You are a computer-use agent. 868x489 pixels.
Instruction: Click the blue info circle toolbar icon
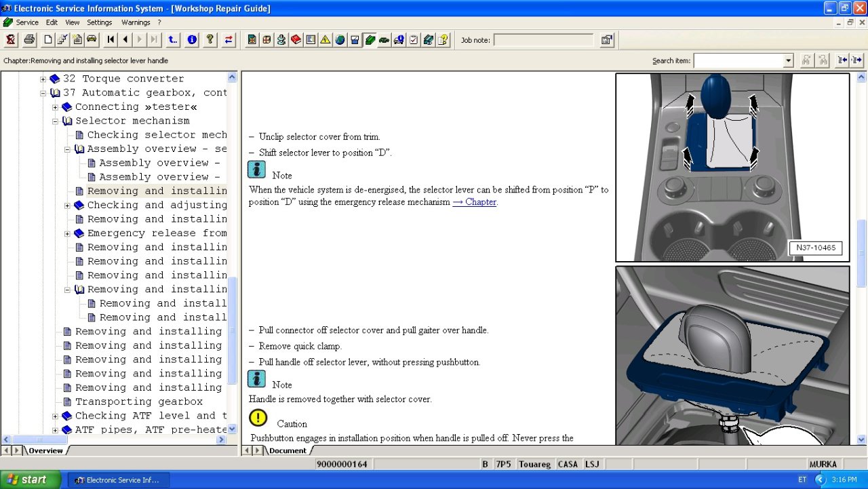[192, 40]
